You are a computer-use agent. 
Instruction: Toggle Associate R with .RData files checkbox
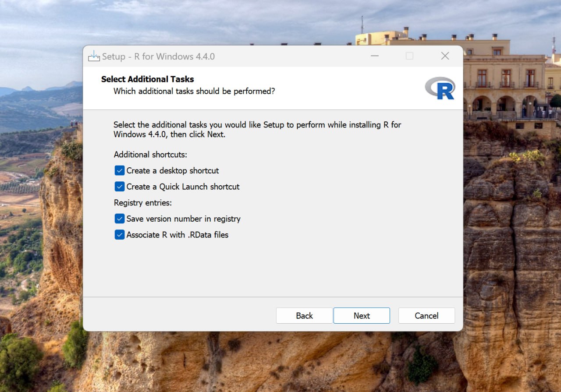click(x=120, y=235)
